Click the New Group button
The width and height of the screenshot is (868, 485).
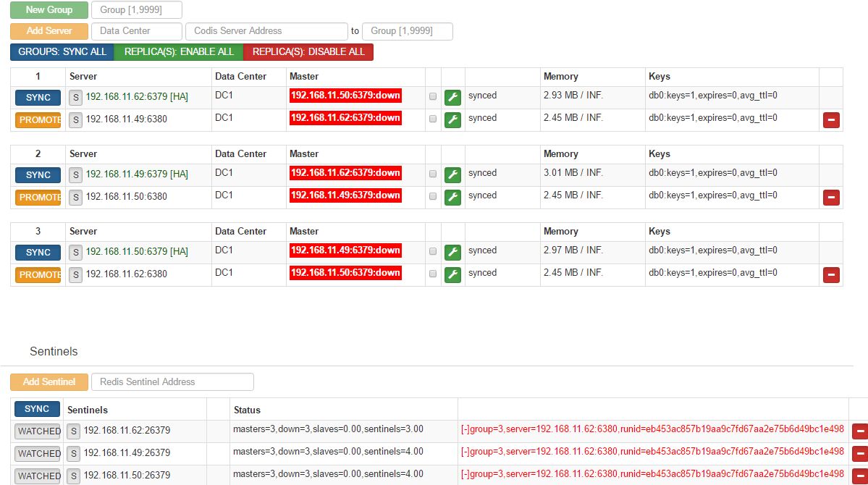pyautogui.click(x=49, y=10)
